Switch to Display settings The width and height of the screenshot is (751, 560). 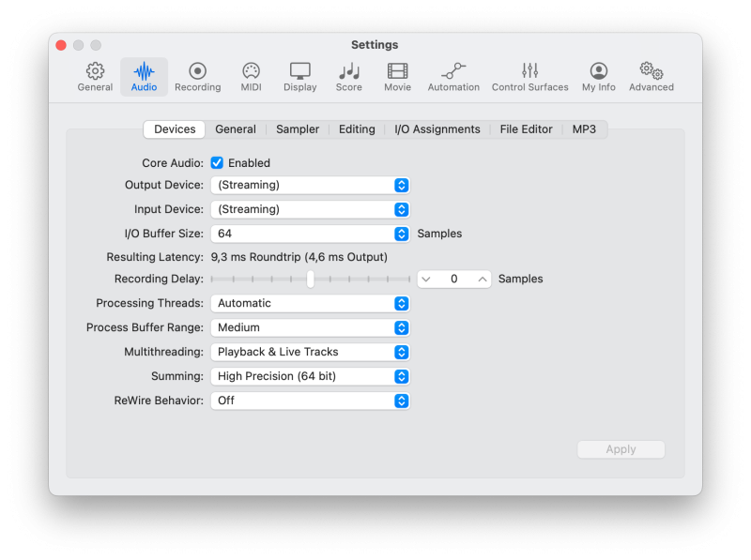tap(299, 77)
